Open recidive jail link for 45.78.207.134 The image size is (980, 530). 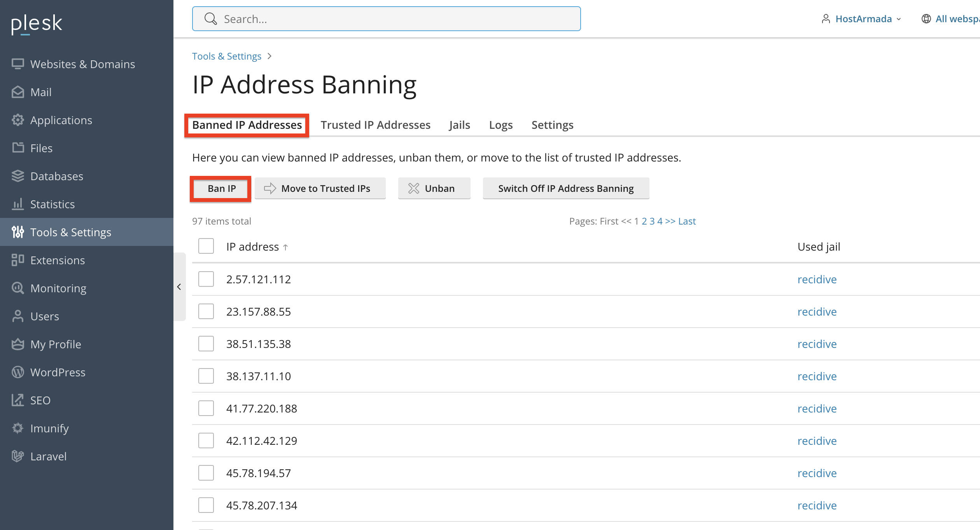(817, 505)
